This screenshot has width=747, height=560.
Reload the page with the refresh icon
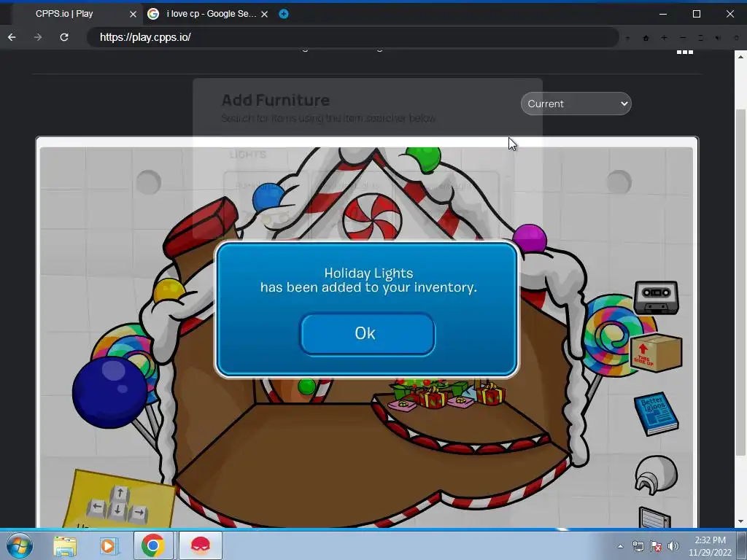(64, 37)
